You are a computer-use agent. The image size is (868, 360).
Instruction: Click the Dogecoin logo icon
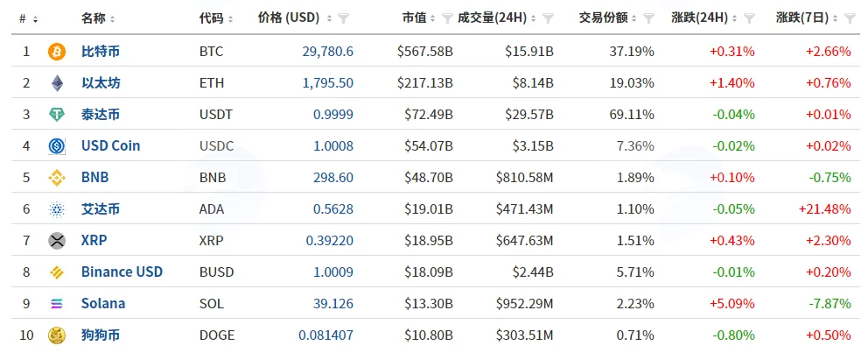coord(57,335)
